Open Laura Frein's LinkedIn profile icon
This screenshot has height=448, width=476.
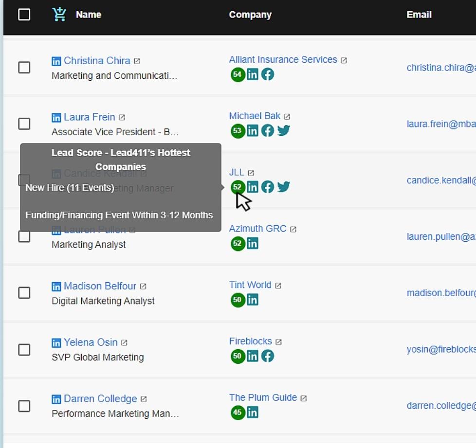(x=56, y=118)
